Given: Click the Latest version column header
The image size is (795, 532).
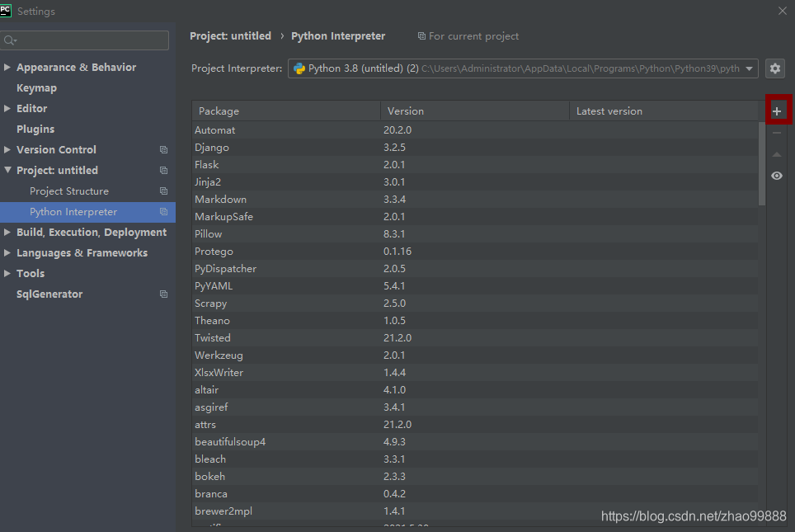Looking at the screenshot, I should click(664, 111).
